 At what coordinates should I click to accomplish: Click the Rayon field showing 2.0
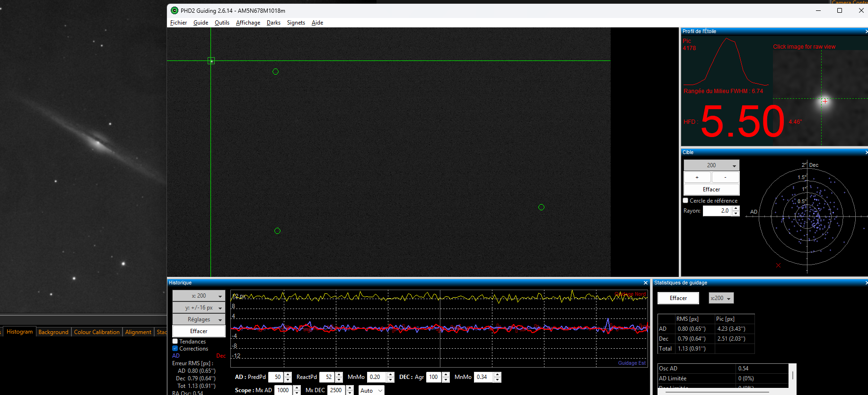pyautogui.click(x=717, y=211)
